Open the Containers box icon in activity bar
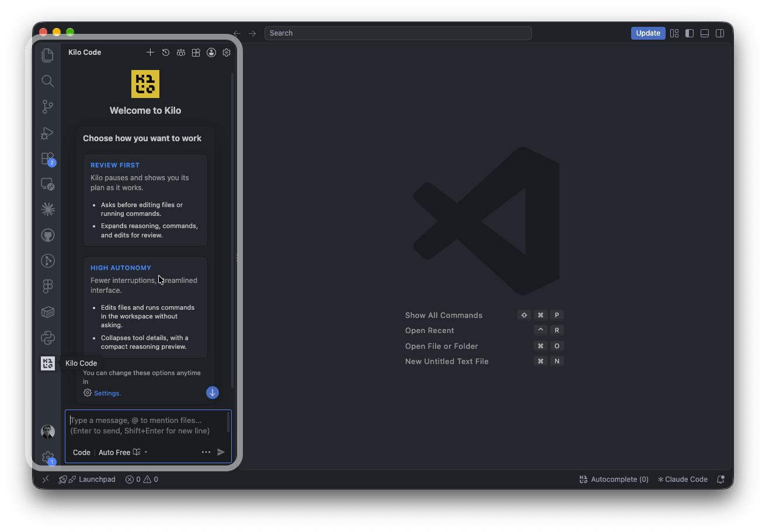 [x=48, y=312]
